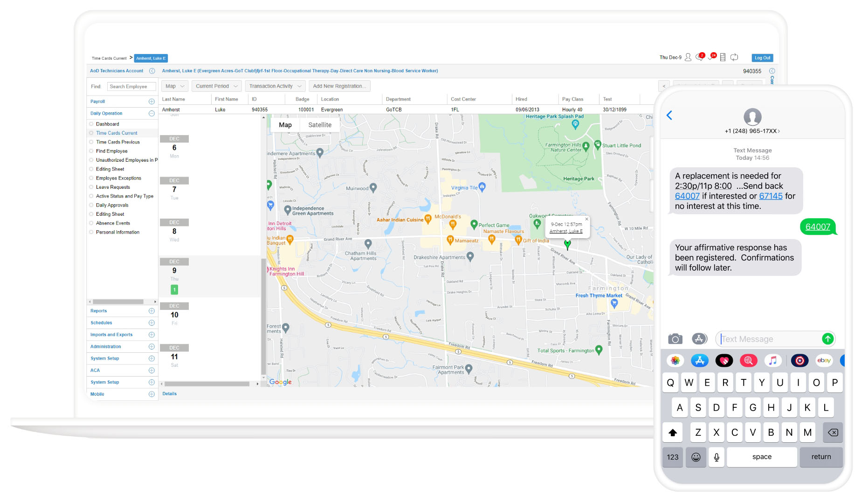
Task: Expand the Payroll section
Action: coord(152,101)
